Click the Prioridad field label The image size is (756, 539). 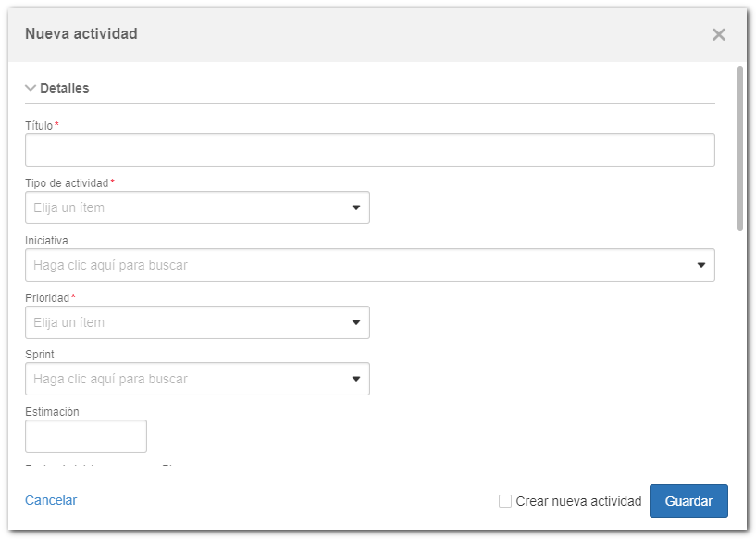click(x=47, y=297)
